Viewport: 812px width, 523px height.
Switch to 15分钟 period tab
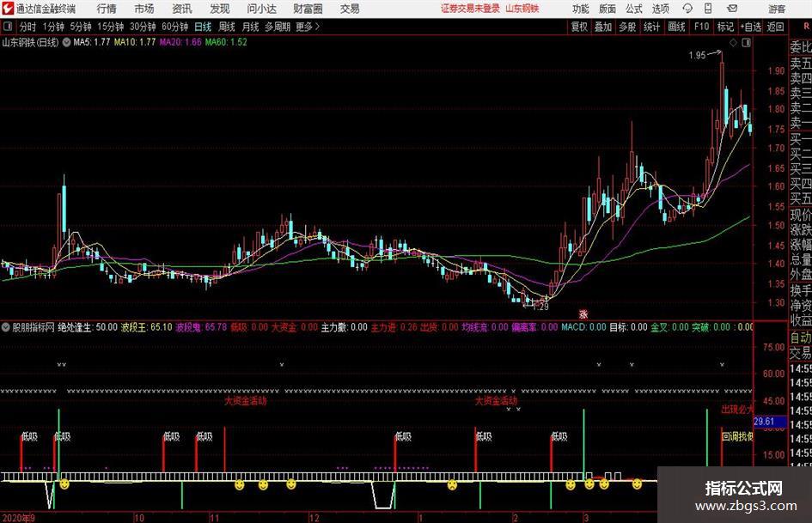tap(111, 27)
